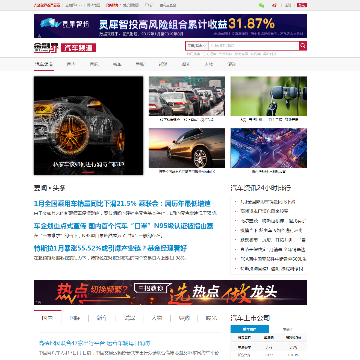Click the red Weibo icon in top bar

274,5
